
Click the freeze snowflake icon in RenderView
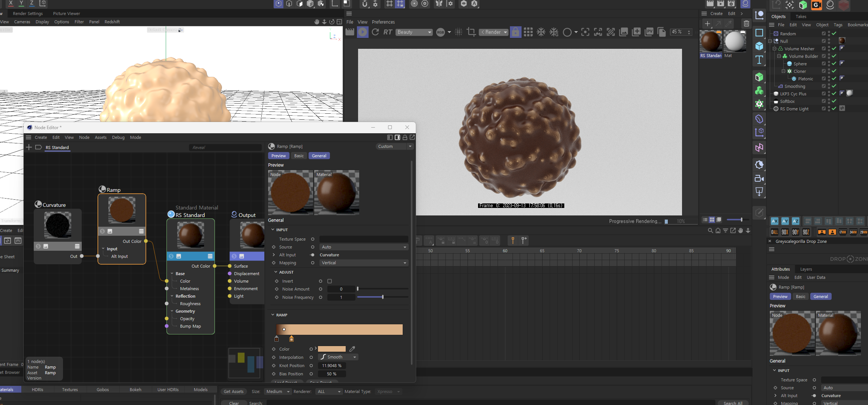point(541,32)
